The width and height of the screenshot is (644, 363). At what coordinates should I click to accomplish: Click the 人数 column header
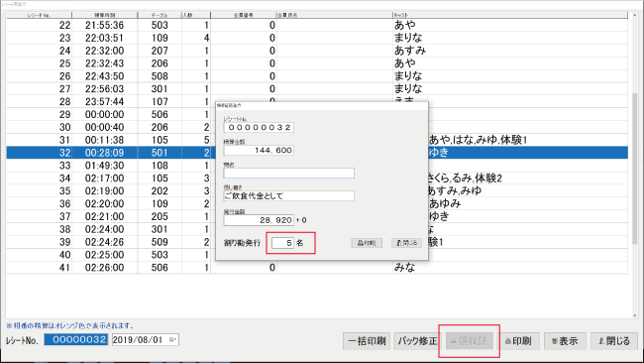click(196, 15)
